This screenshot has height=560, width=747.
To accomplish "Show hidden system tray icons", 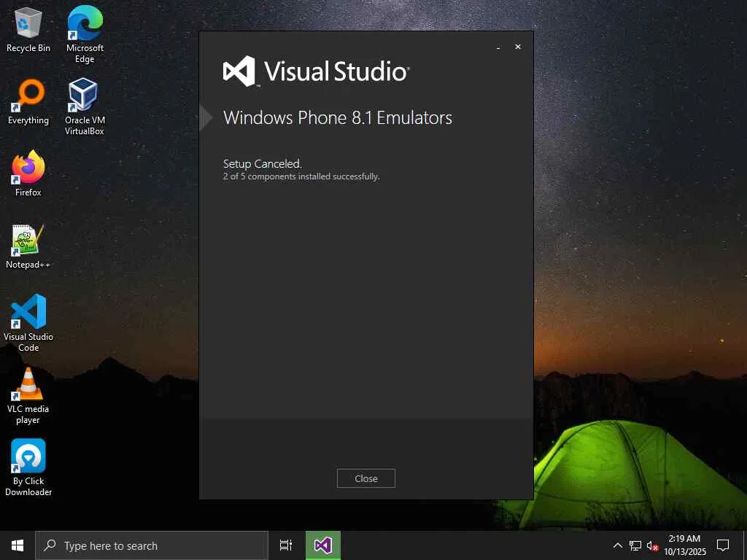I will (617, 545).
